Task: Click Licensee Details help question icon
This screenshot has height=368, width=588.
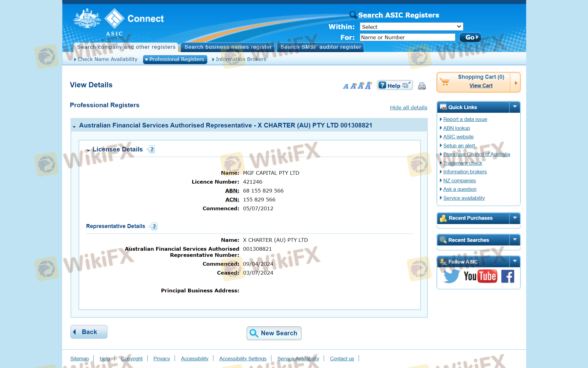Action: tap(152, 149)
